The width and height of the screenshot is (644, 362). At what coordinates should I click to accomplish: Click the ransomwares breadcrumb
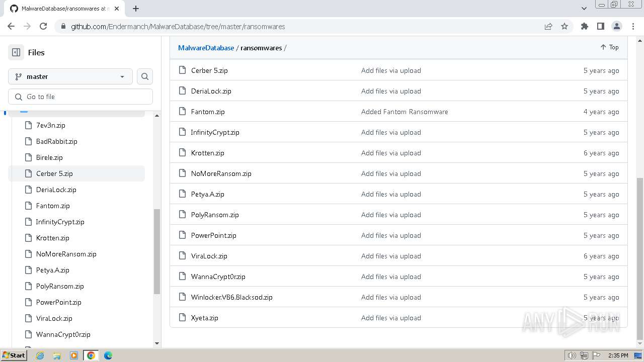(x=261, y=48)
